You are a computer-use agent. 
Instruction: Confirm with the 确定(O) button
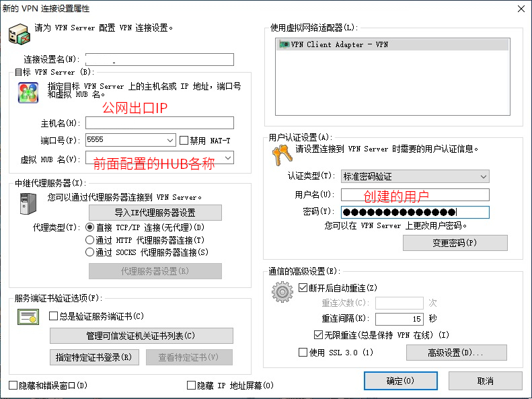(x=400, y=381)
